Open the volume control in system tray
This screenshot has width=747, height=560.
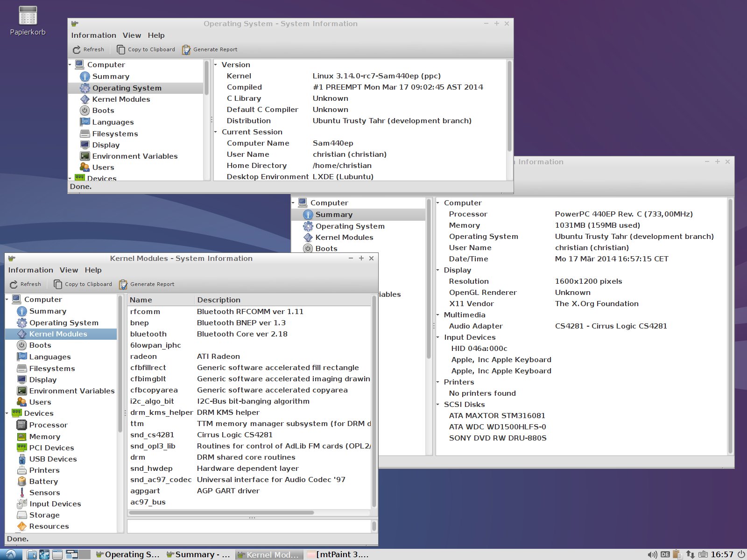652,554
